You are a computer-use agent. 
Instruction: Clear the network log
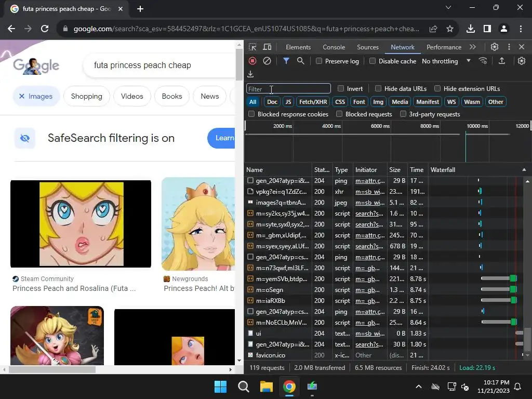pos(267,61)
